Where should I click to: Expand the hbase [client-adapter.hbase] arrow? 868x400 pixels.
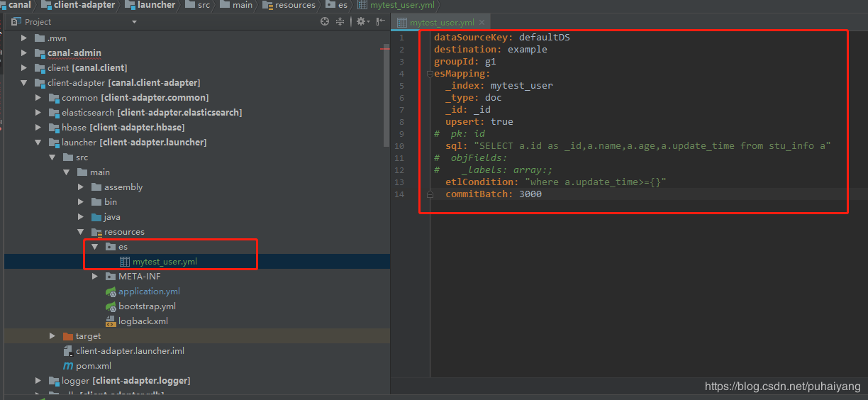[38, 128]
